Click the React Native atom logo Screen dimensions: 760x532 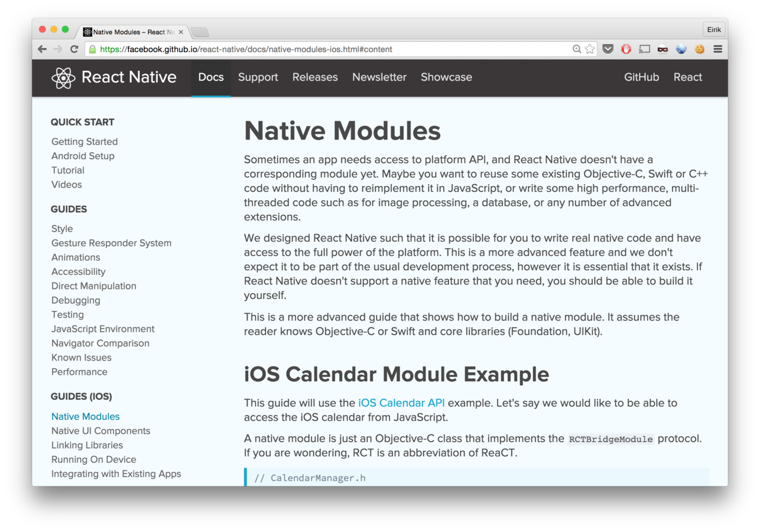[63, 77]
